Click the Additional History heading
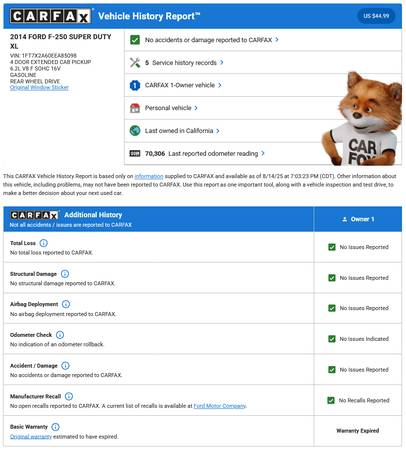406x450 pixels. click(93, 215)
